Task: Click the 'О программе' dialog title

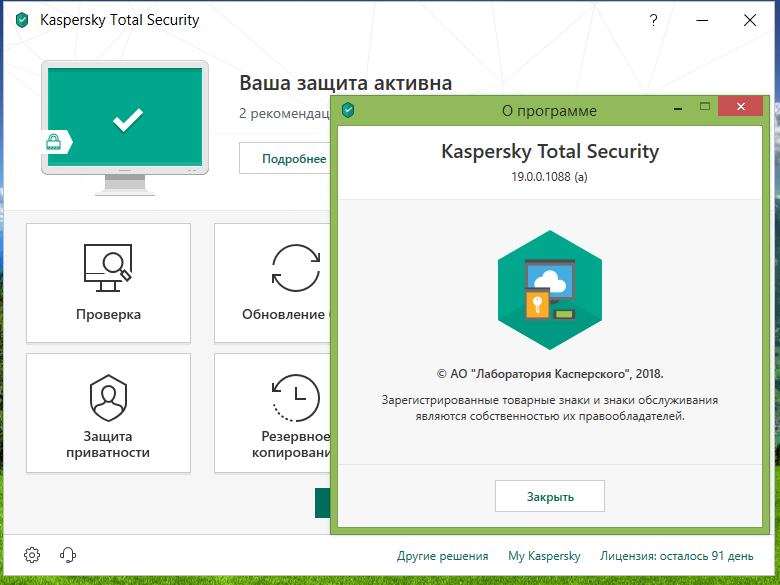Action: pos(549,110)
